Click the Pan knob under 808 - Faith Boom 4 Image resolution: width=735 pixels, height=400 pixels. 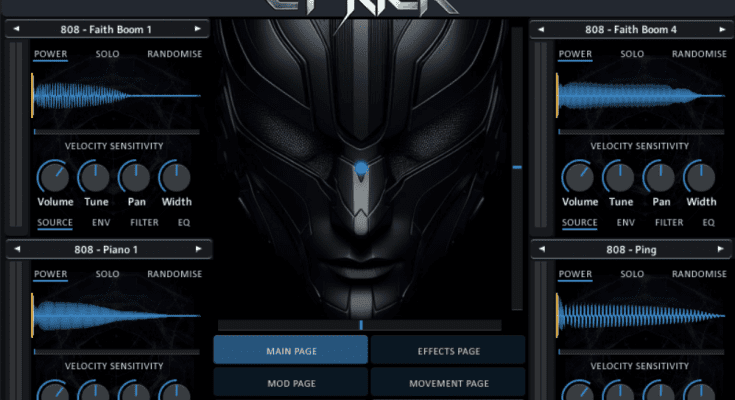658,177
